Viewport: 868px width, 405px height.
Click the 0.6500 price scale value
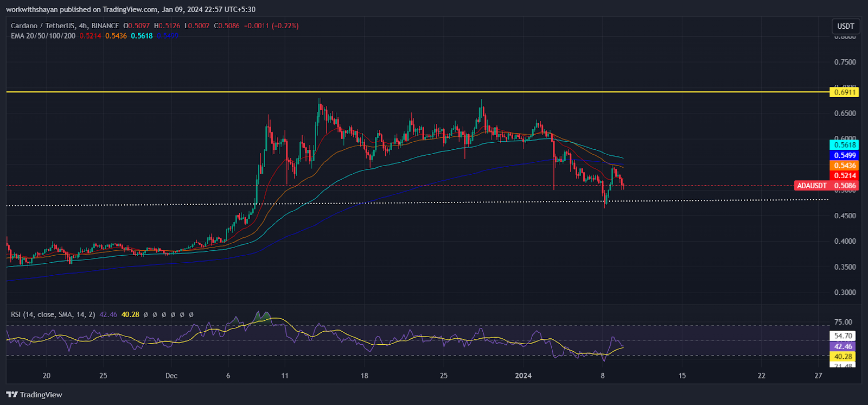845,113
